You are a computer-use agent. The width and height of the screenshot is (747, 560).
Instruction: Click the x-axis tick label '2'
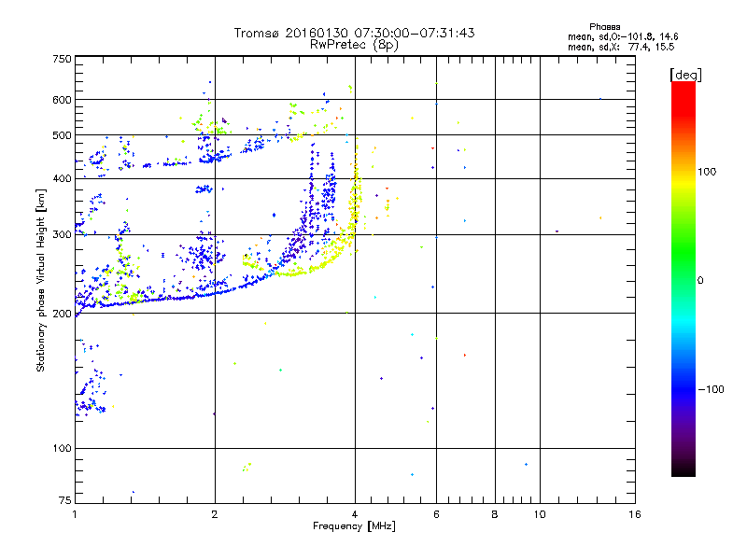point(215,514)
